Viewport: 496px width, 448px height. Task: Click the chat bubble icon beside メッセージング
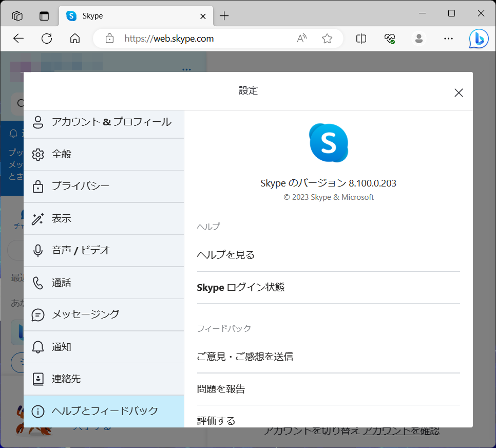38,315
